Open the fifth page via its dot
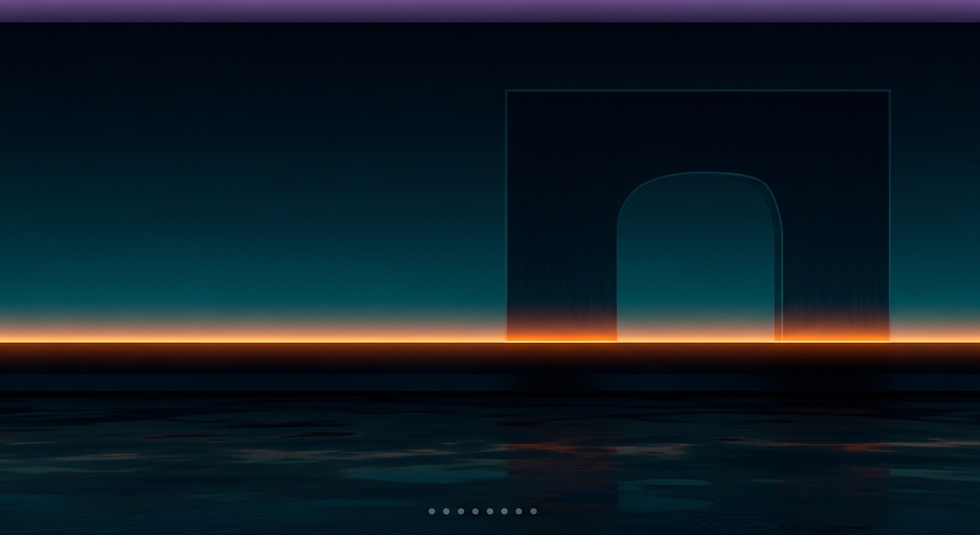The width and height of the screenshot is (980, 535). coord(490,511)
